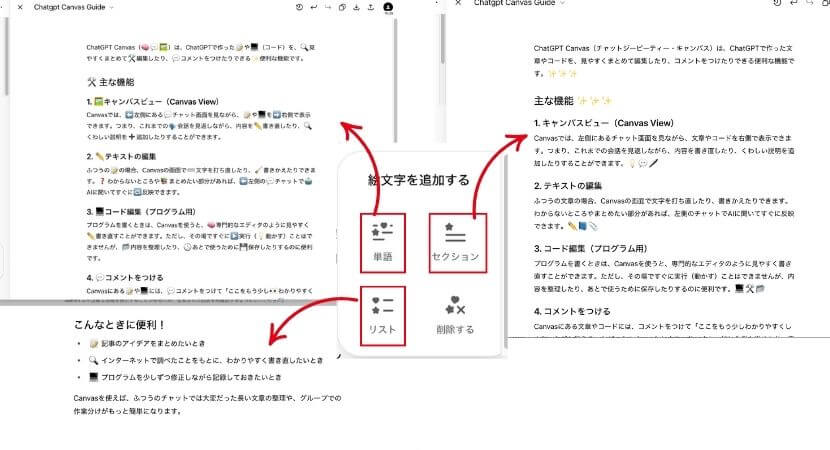Redo the edit in left canvas toolbar

328,7
